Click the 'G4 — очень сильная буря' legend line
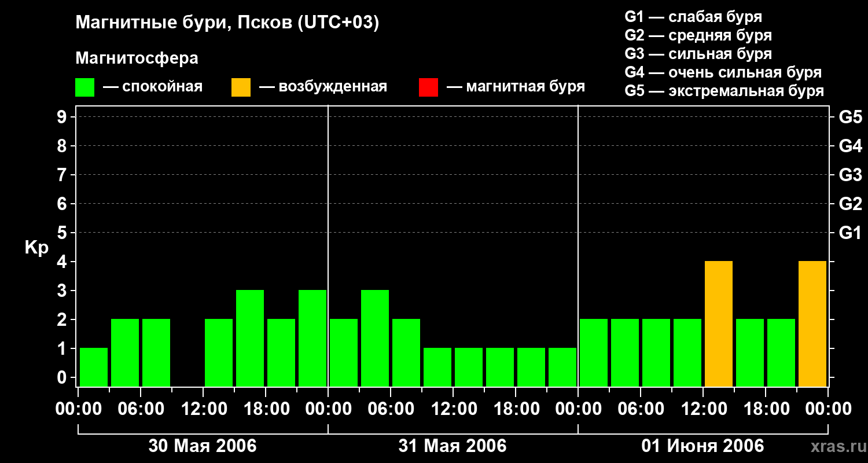 pos(723,72)
